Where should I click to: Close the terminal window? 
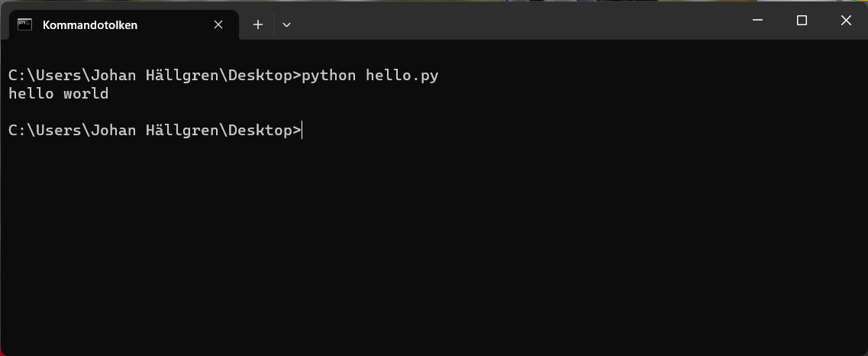point(846,21)
